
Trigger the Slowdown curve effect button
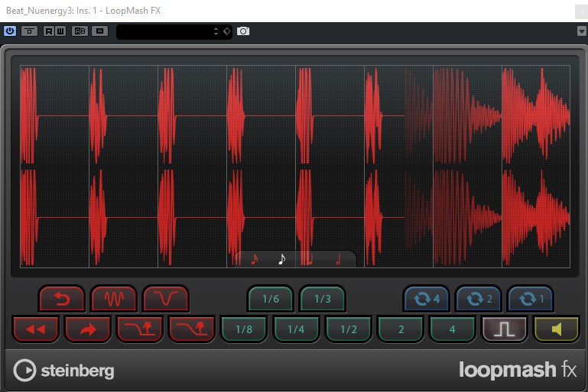click(165, 299)
